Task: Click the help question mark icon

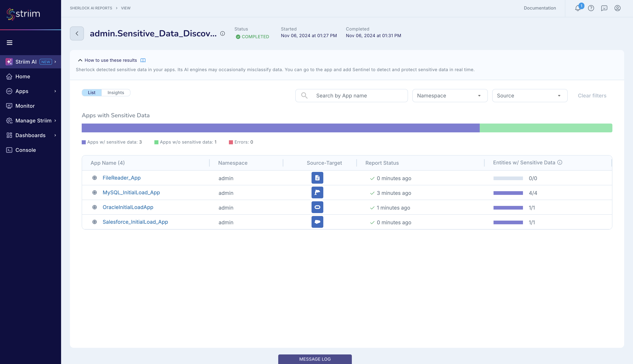Action: pyautogui.click(x=591, y=8)
